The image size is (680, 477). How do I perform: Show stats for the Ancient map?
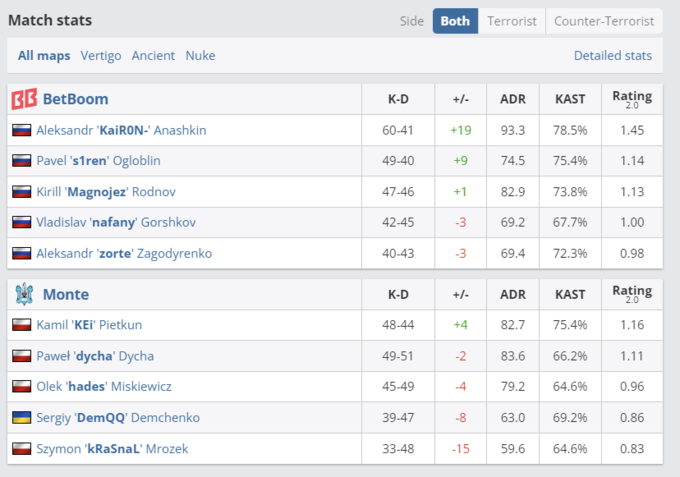(x=153, y=56)
